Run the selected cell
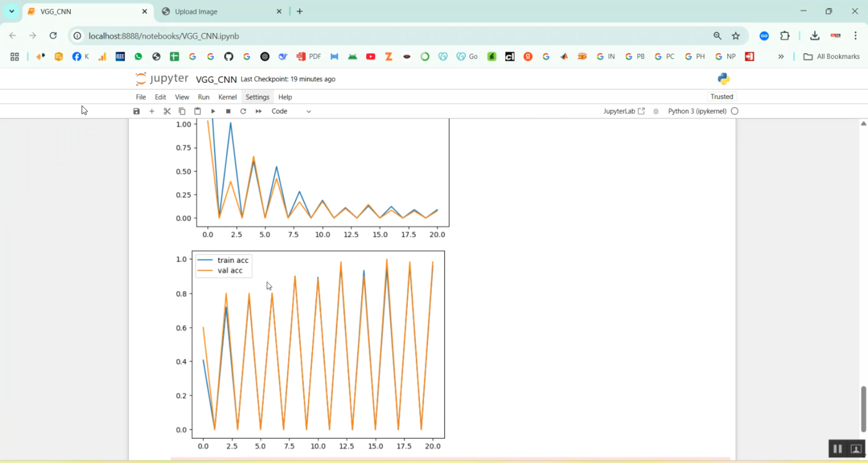The width and height of the screenshot is (868, 463). (x=213, y=111)
